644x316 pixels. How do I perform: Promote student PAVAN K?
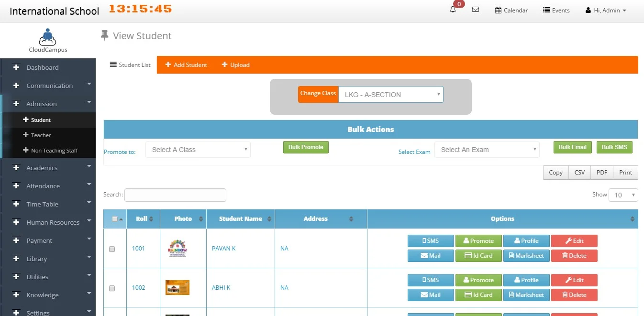478,241
